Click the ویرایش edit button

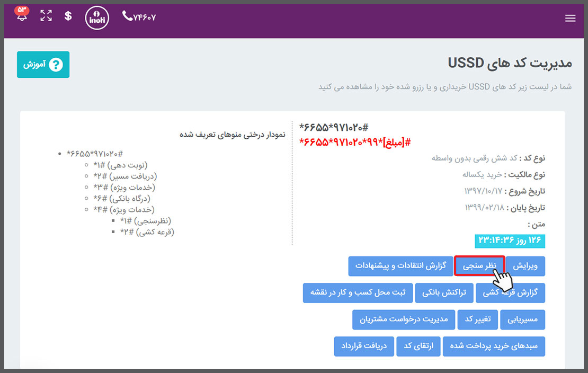(x=525, y=266)
